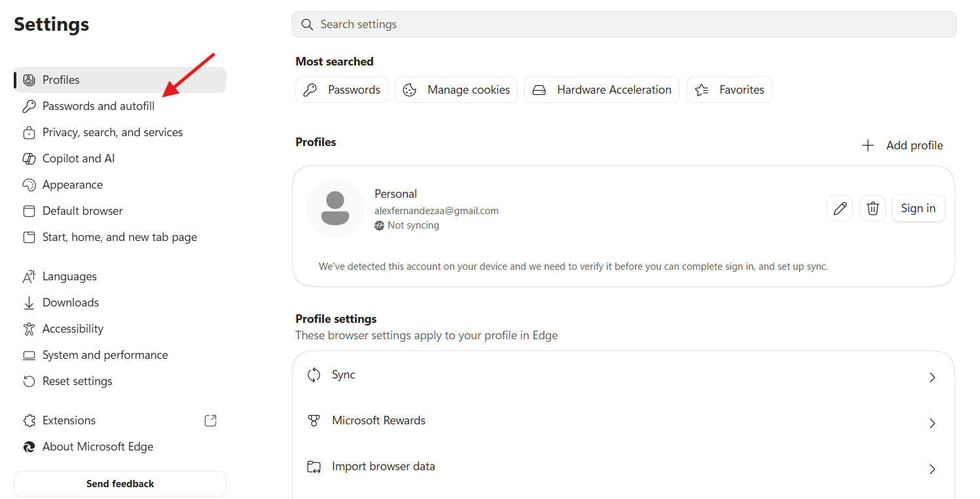Click the magnifier icon in the search box
This screenshot has height=499, width=980.
tap(307, 24)
